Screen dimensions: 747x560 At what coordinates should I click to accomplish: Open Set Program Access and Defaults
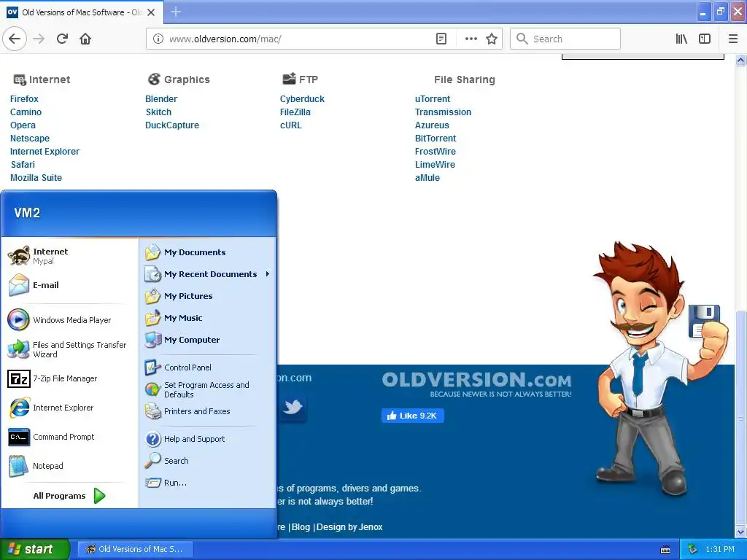207,389
